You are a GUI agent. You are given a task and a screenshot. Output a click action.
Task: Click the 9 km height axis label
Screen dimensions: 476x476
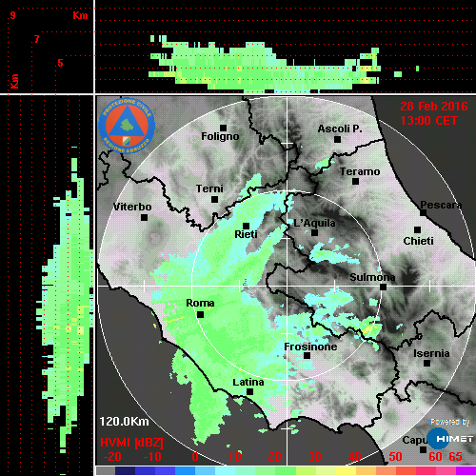[x=12, y=15]
